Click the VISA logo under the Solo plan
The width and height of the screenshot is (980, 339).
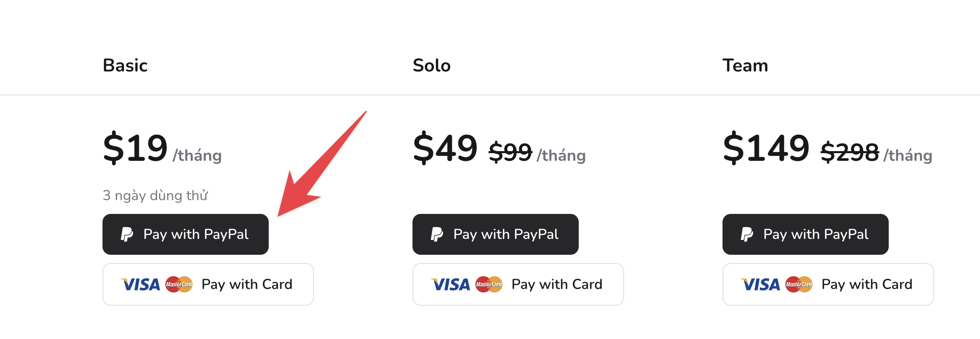coord(451,284)
